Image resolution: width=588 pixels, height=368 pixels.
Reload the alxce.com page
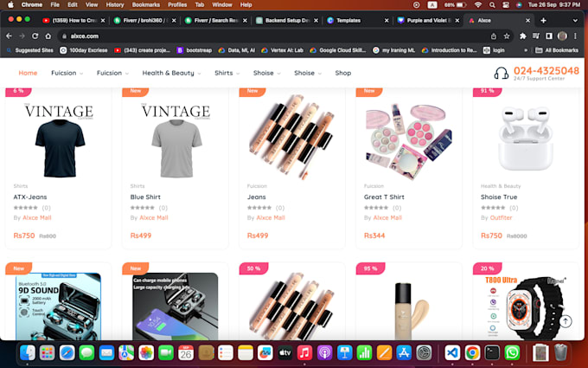click(35, 36)
